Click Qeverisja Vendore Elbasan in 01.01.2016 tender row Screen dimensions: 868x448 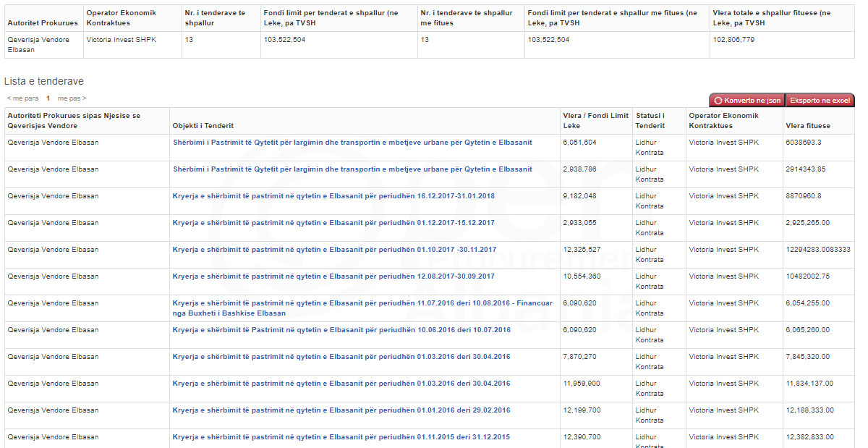tap(53, 410)
